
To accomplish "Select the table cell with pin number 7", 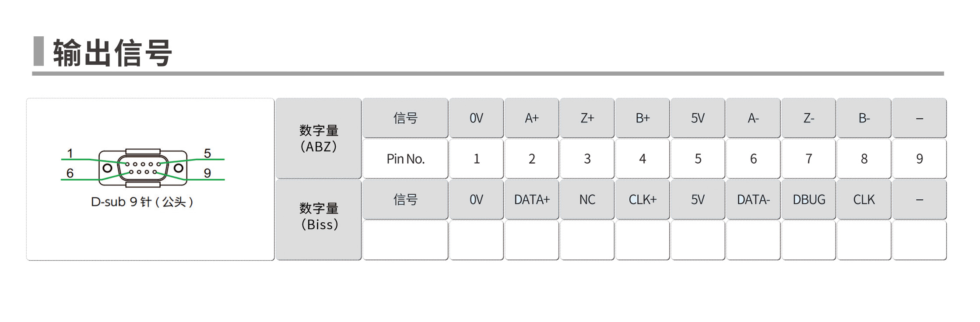I will click(x=808, y=159).
